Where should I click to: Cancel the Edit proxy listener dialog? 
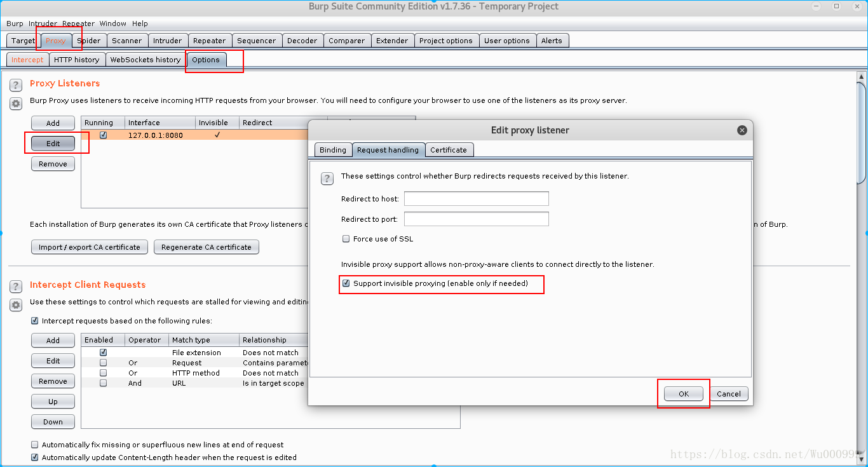click(x=729, y=394)
